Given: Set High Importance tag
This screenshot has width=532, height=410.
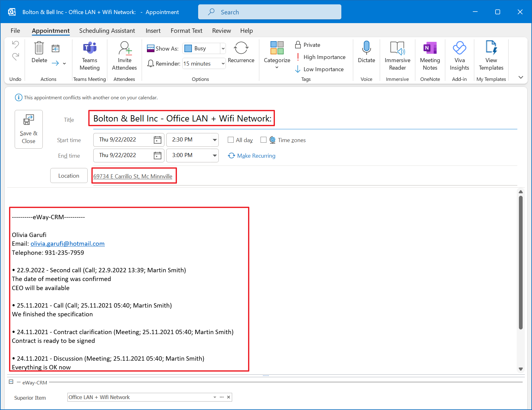Looking at the screenshot, I should 320,57.
